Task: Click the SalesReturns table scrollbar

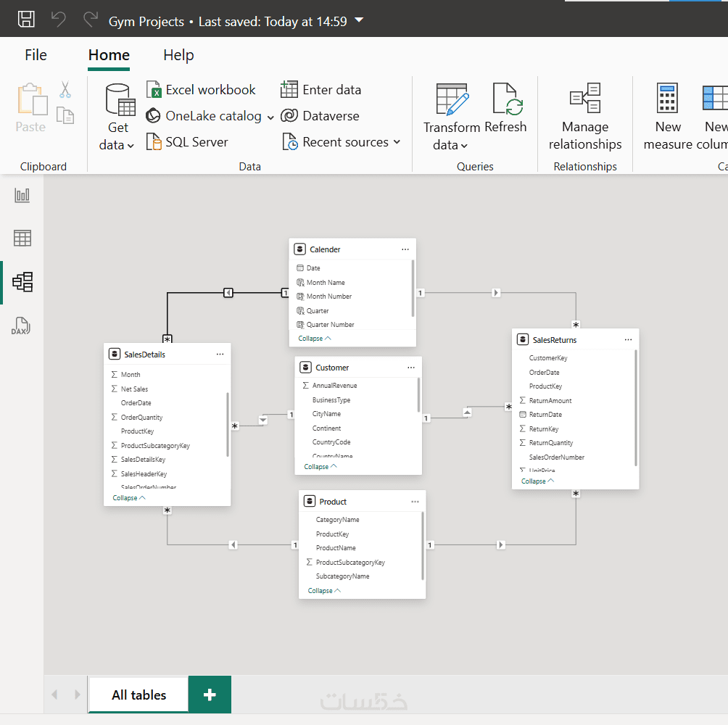Action: [636, 408]
